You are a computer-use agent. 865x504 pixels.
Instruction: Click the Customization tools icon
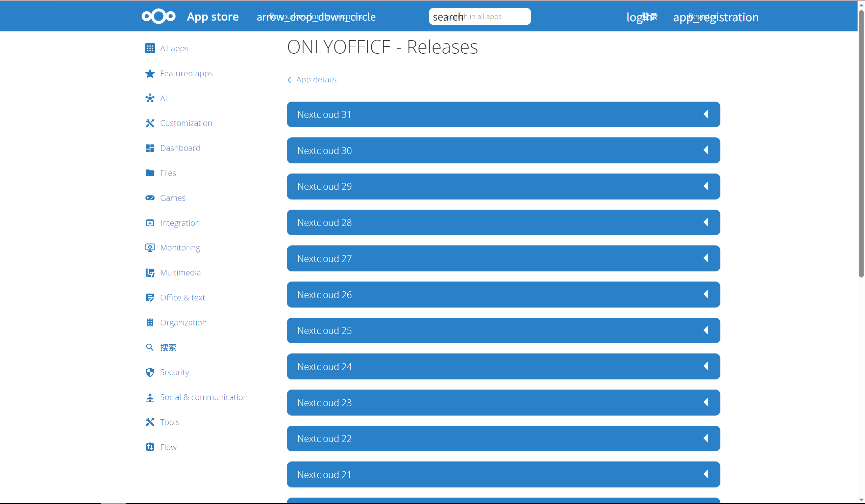[x=150, y=123]
